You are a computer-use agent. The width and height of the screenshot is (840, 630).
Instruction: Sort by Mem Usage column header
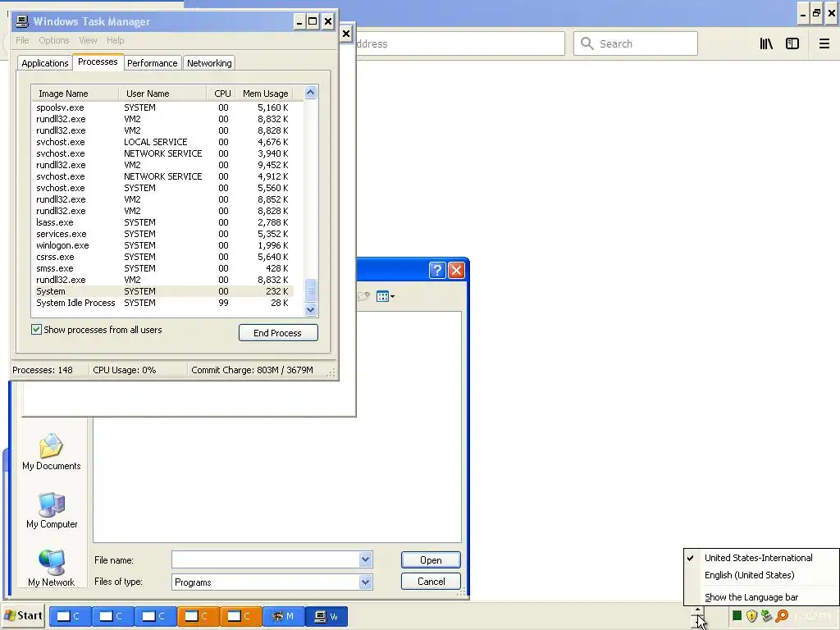tap(265, 94)
